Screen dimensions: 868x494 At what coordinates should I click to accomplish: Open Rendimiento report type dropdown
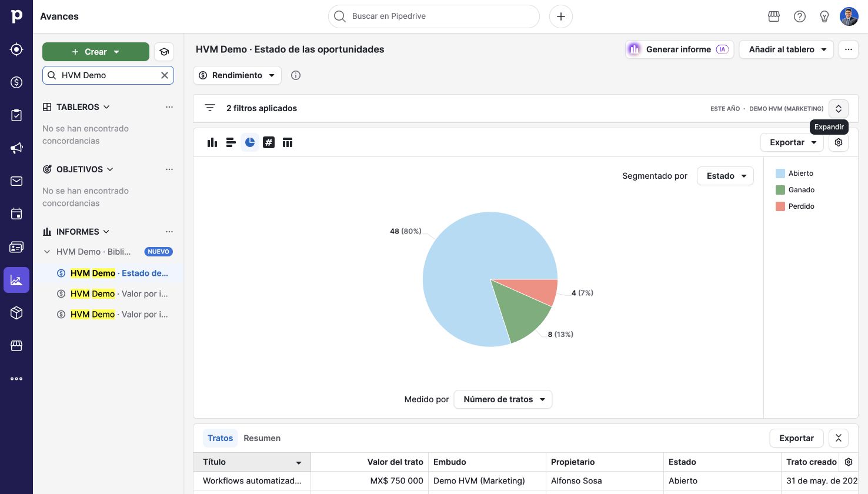coord(238,75)
